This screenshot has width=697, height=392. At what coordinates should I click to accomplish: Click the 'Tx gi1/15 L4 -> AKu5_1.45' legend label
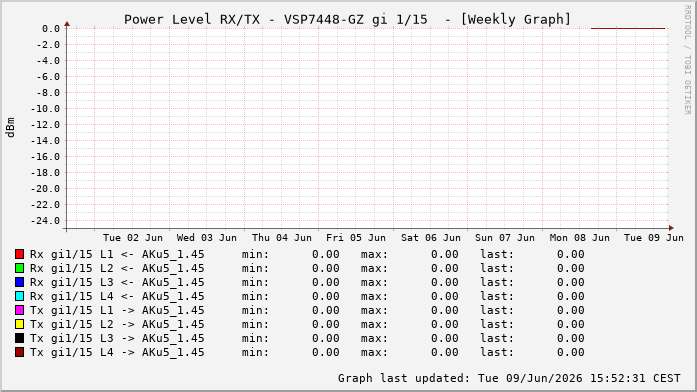[117, 352]
